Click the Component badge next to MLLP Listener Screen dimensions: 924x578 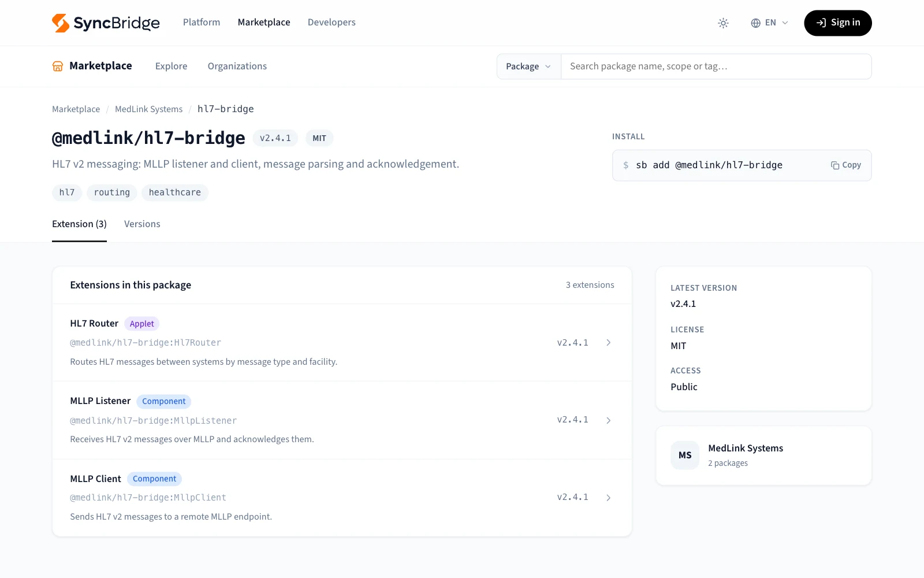164,401
